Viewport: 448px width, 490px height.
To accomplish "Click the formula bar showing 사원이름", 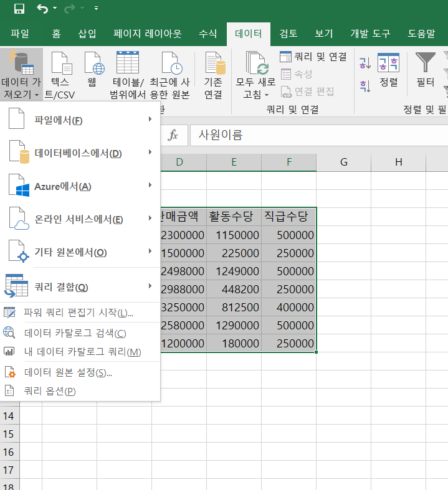I will tap(319, 135).
